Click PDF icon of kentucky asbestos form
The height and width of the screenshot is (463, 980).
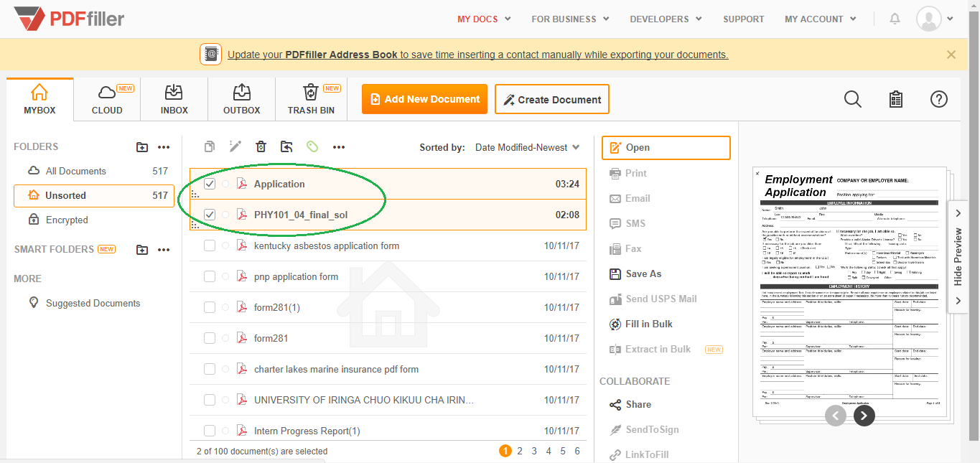tap(242, 245)
